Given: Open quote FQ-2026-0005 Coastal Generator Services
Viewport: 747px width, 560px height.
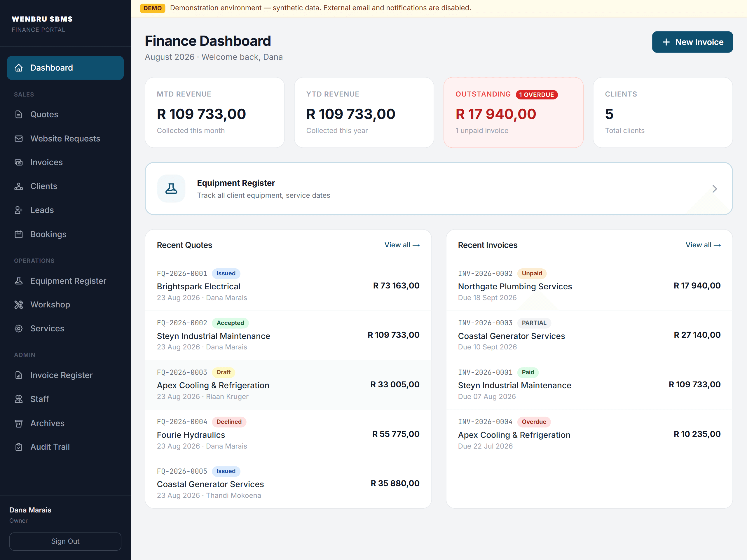Looking at the screenshot, I should pyautogui.click(x=288, y=484).
